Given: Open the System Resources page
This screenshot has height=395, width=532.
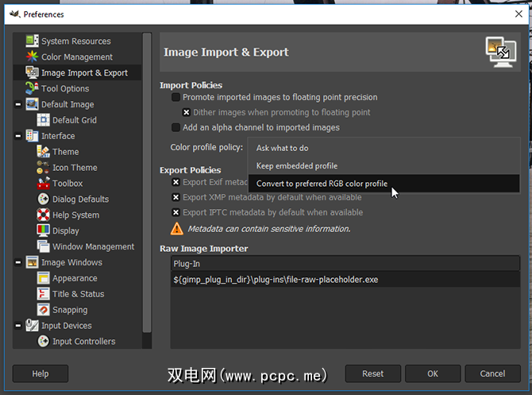Looking at the screenshot, I should pos(76,41).
